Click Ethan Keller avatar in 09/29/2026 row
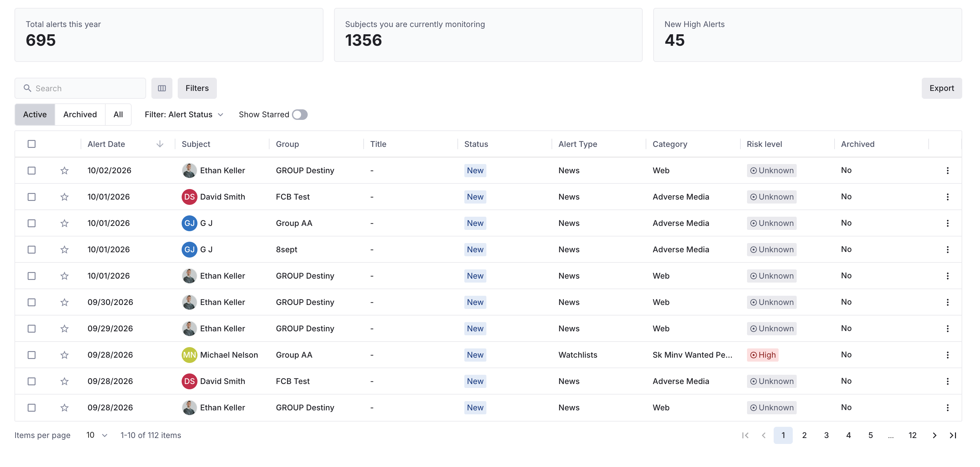This screenshot has width=980, height=467. pos(189,328)
